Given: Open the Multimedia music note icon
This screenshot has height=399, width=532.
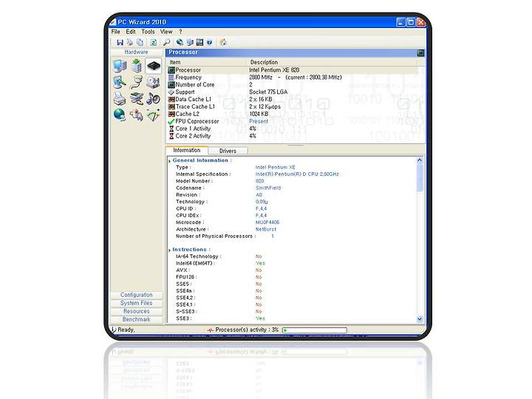Looking at the screenshot, I should [x=154, y=98].
